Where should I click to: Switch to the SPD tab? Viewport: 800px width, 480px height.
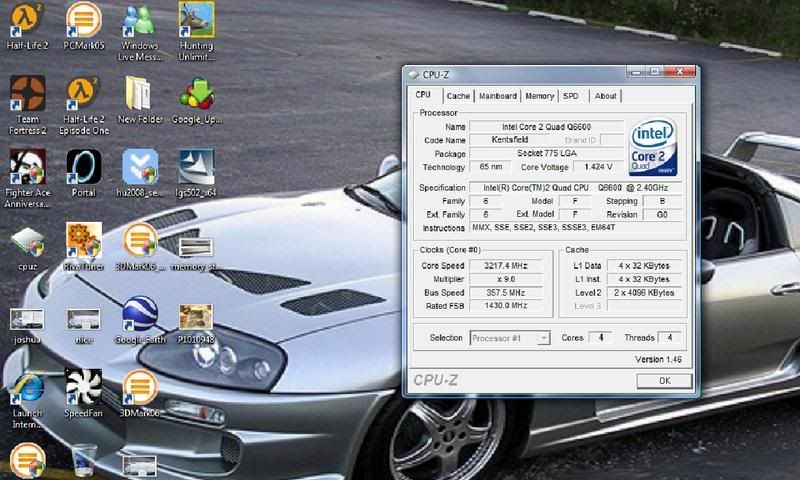pos(571,96)
